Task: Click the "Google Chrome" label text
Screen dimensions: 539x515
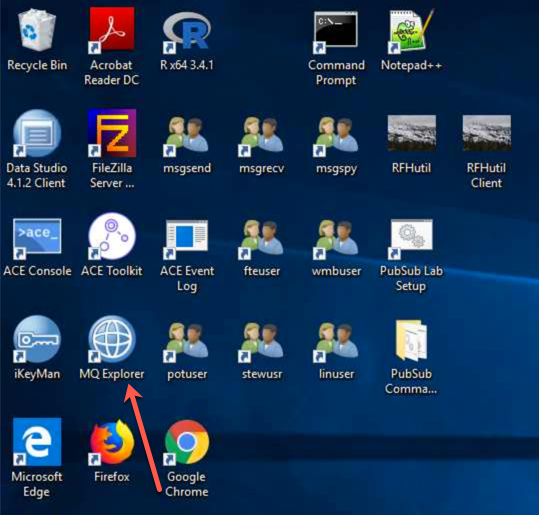Action: [x=187, y=484]
